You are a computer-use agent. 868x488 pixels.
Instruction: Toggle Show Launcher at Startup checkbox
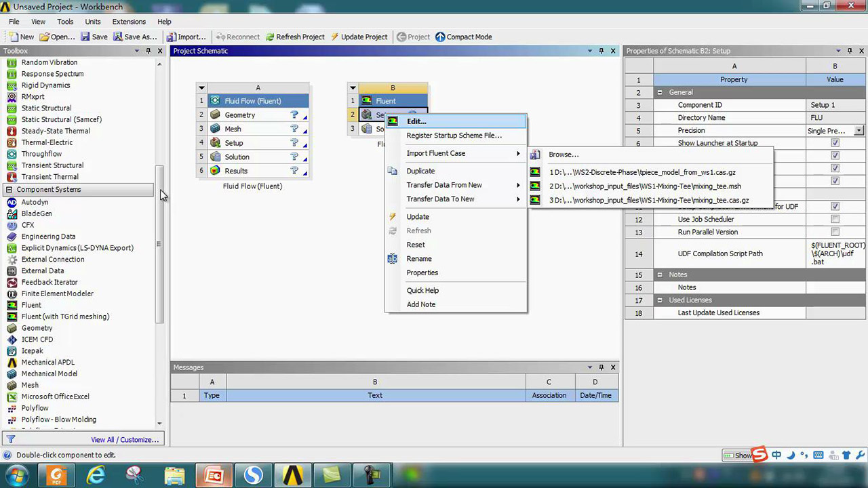[835, 143]
